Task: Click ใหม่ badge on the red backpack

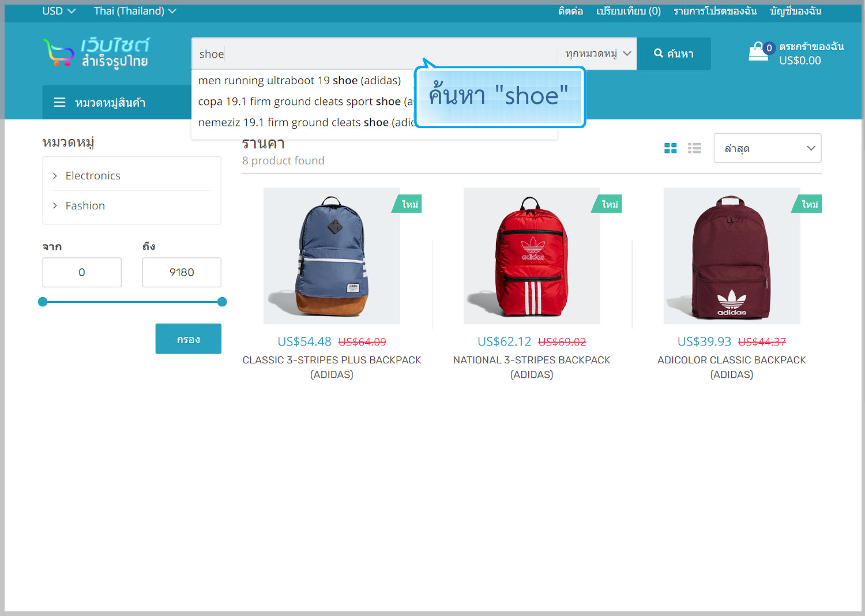Action: click(x=608, y=204)
